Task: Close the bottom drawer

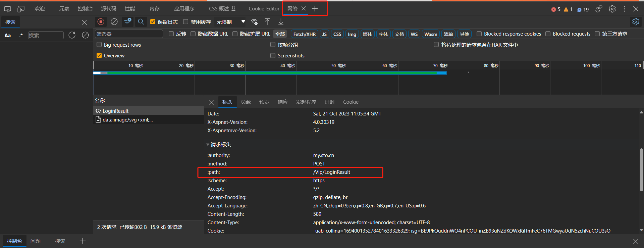Action: pos(636,241)
